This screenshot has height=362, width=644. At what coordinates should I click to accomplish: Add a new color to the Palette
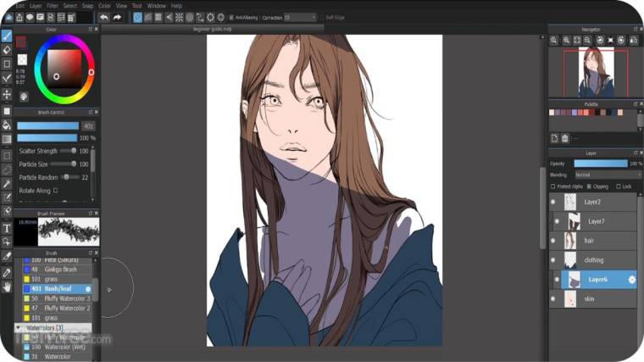tap(554, 138)
